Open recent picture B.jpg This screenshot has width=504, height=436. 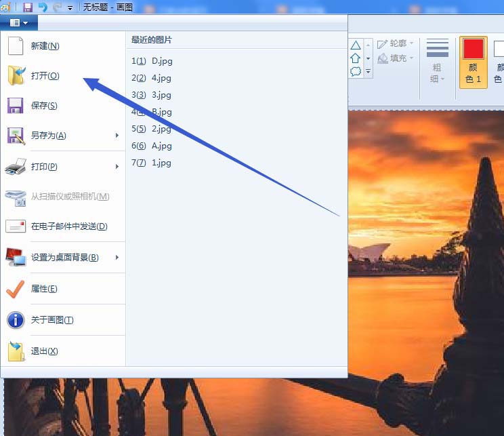click(236, 112)
